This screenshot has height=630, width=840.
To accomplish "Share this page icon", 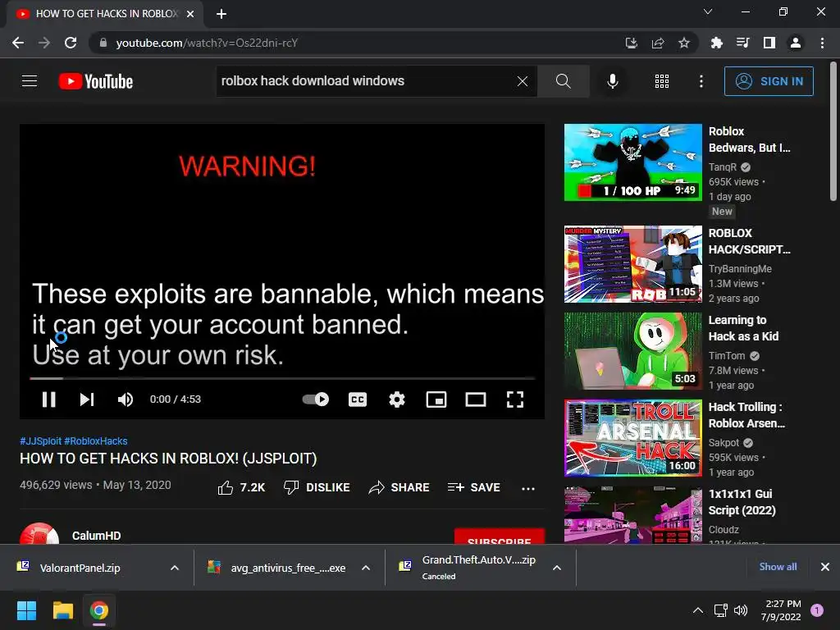I will [658, 43].
